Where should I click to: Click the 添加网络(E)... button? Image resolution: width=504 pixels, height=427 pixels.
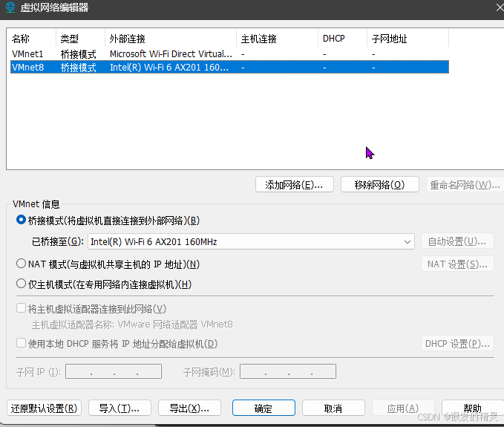[x=295, y=185]
